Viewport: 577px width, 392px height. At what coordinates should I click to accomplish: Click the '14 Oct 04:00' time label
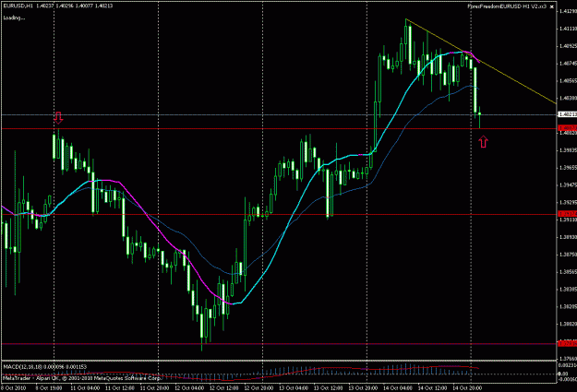397,388
